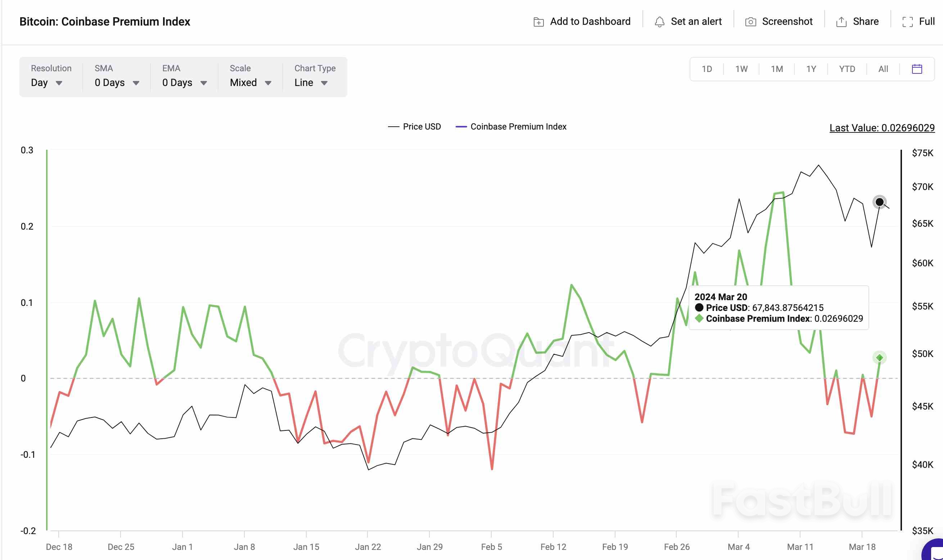Click the green Coinbase Premium diamond marker

tap(879, 357)
